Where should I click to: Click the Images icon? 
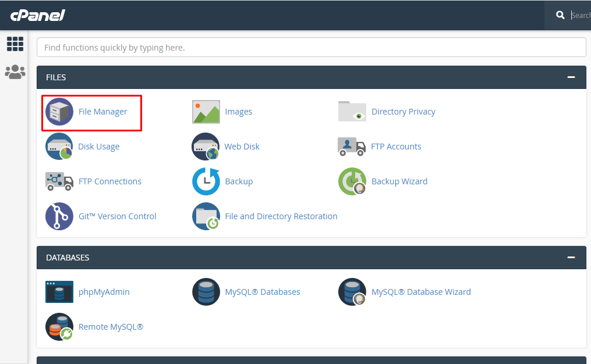tap(206, 112)
